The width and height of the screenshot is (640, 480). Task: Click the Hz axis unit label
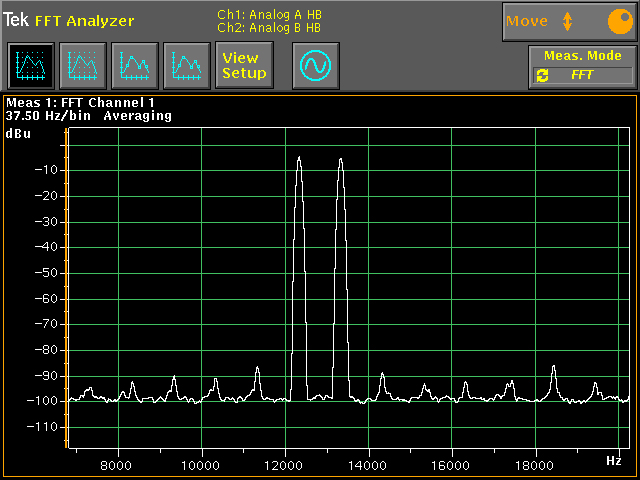point(613,460)
